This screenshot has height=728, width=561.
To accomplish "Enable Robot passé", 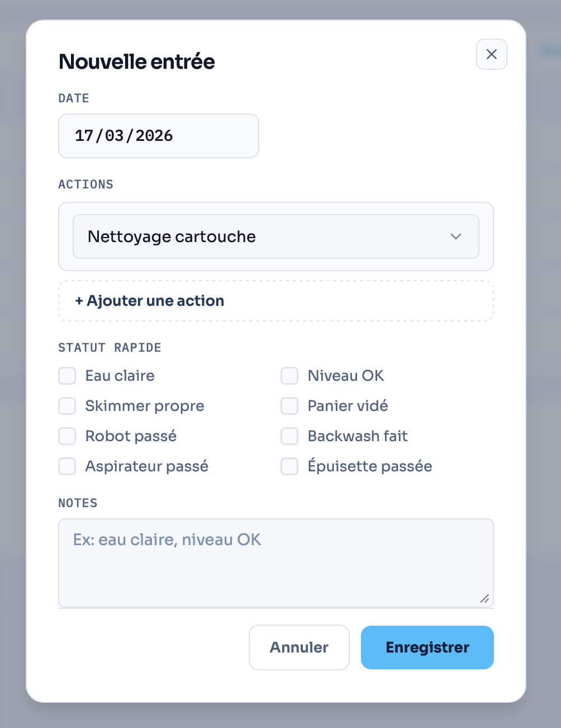I will [x=66, y=436].
